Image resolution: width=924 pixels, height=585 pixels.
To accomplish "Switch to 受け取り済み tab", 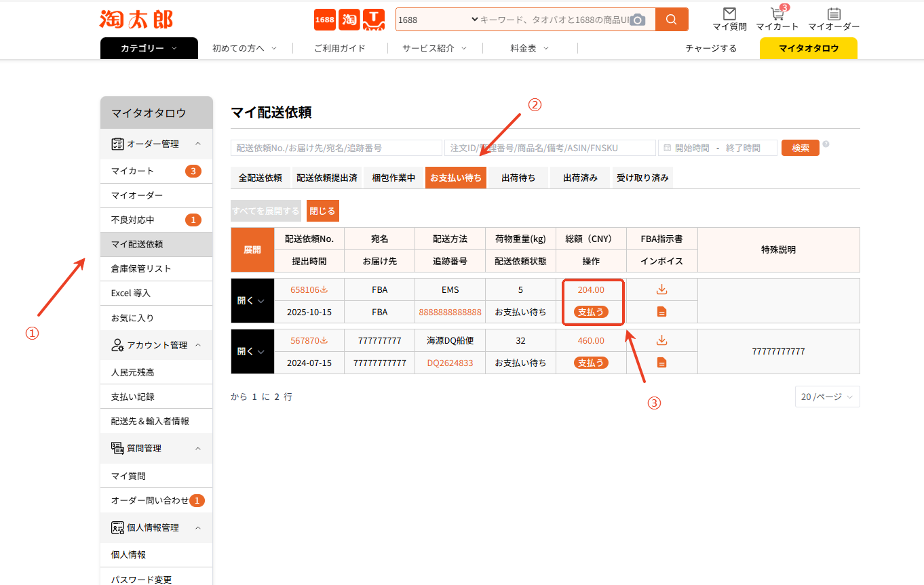I will pos(642,178).
